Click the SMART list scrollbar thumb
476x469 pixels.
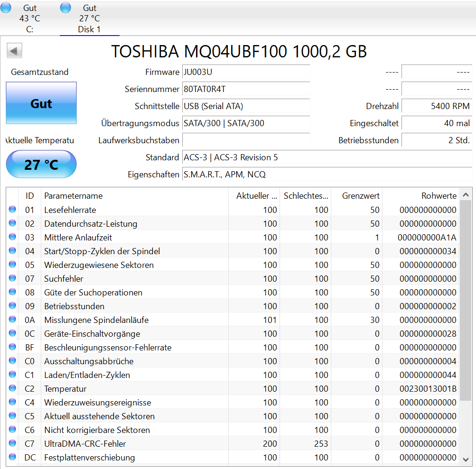coord(466,300)
